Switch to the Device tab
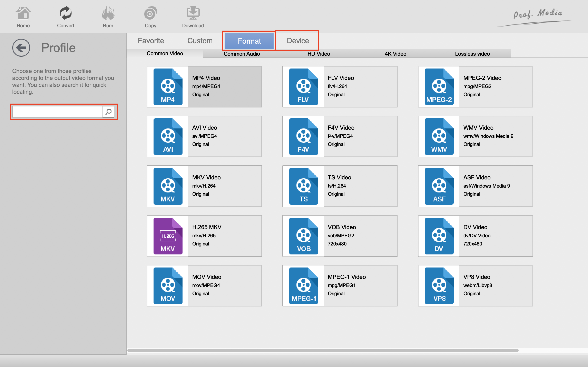 click(298, 41)
